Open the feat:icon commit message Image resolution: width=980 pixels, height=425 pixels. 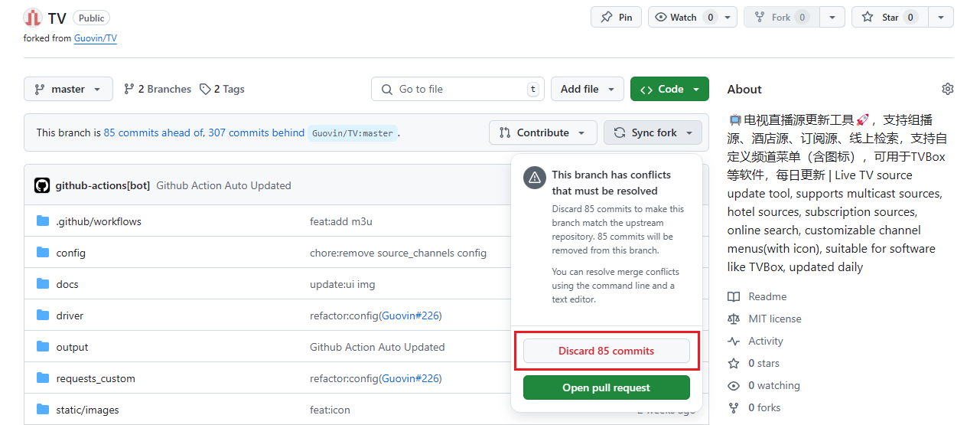[x=330, y=410]
